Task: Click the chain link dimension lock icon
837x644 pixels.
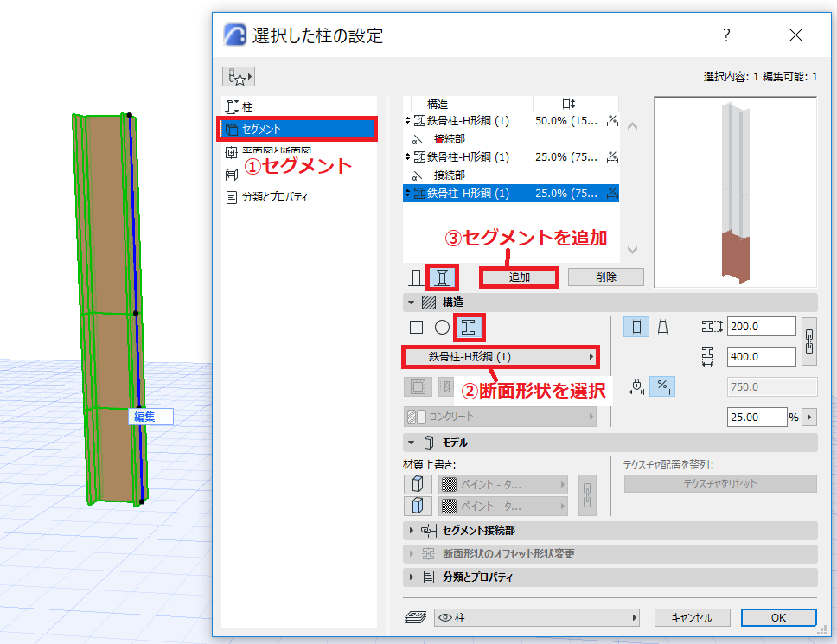Action: click(x=809, y=341)
